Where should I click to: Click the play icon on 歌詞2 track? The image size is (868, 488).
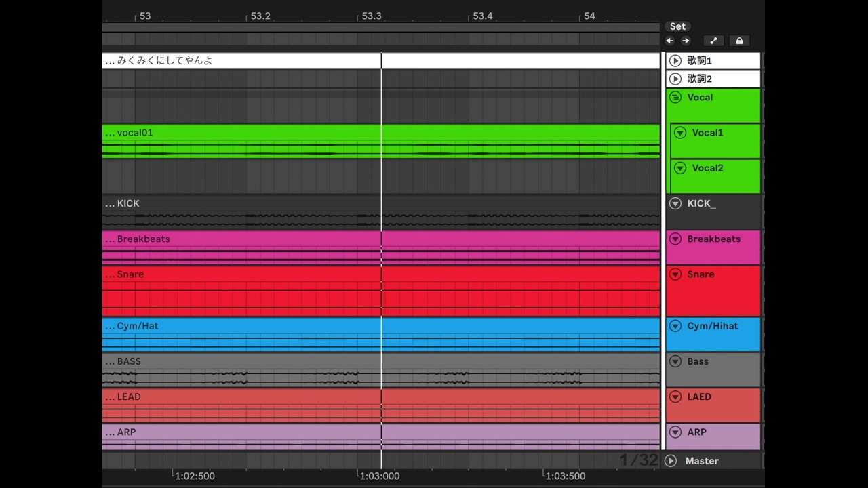click(x=675, y=79)
